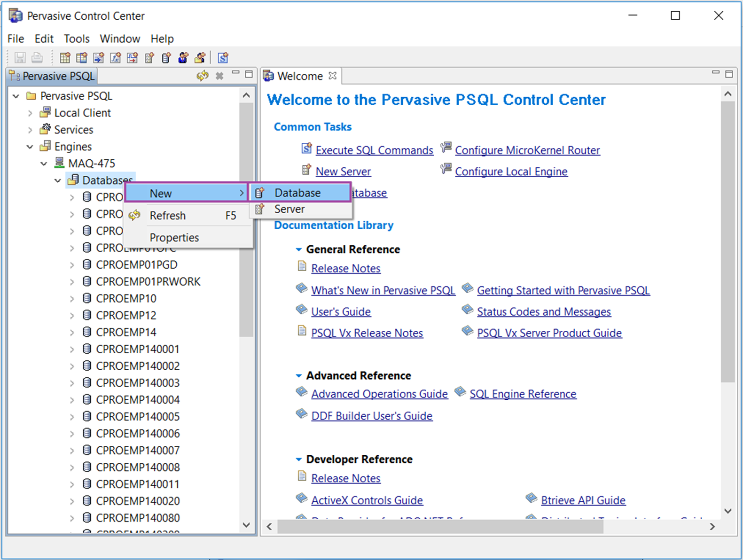743x560 pixels.
Task: Click the Welcome page horizontal scrollbar right arrow
Action: coord(712,527)
